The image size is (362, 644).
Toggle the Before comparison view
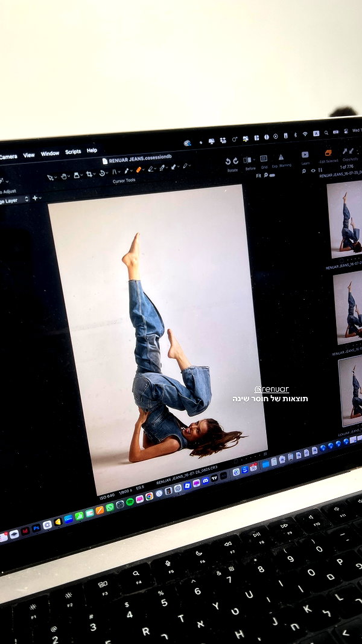[247, 159]
